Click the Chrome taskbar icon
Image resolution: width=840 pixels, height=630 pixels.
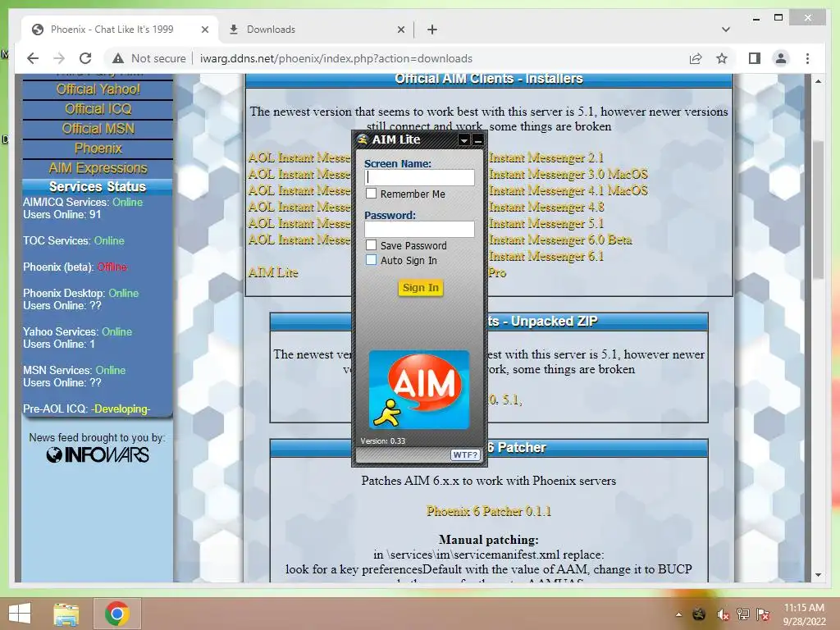click(x=116, y=614)
